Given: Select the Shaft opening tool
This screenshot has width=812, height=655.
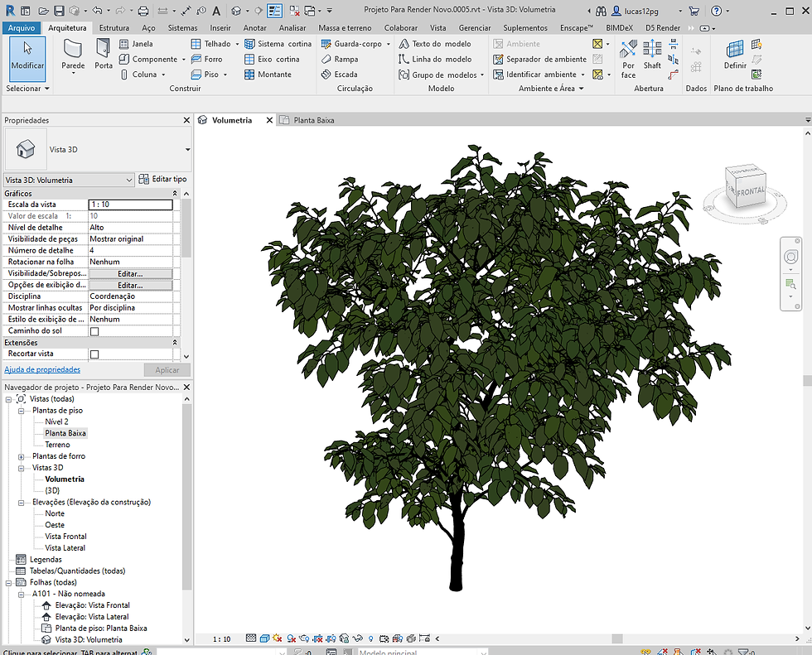Looking at the screenshot, I should [652, 55].
